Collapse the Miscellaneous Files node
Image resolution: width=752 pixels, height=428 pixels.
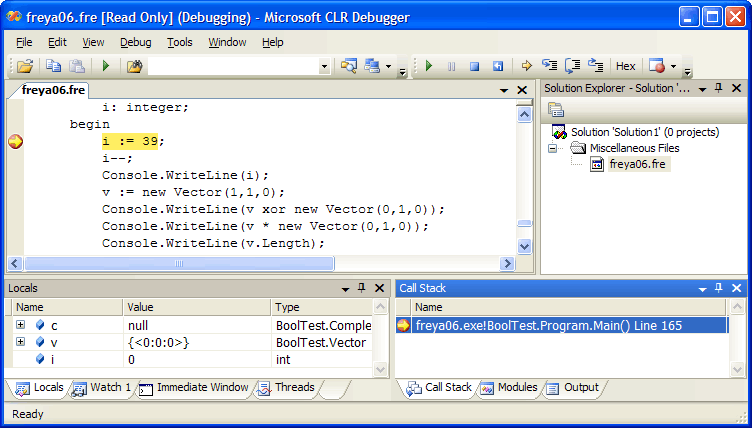click(x=552, y=148)
